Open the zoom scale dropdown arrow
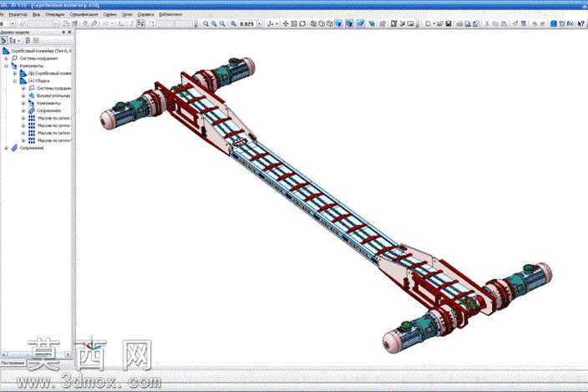The width and height of the screenshot is (588, 392). [x=259, y=23]
